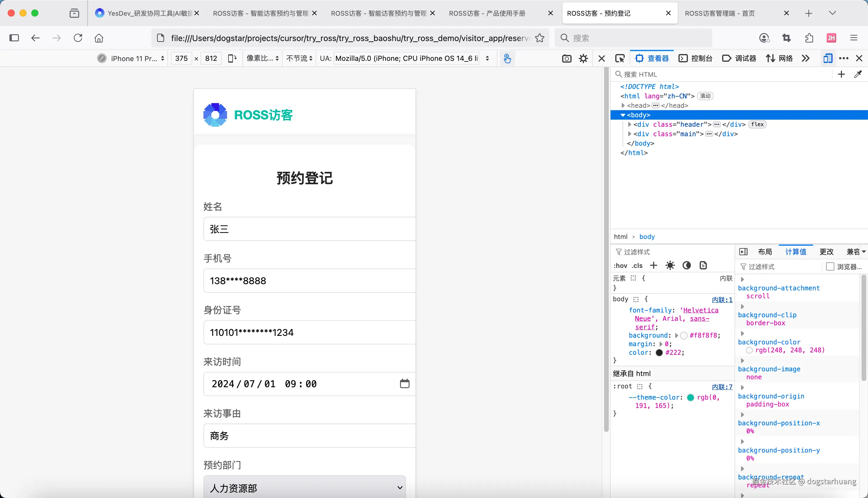Expand the head element node
Viewport: 868px width, 498px height.
tap(623, 106)
